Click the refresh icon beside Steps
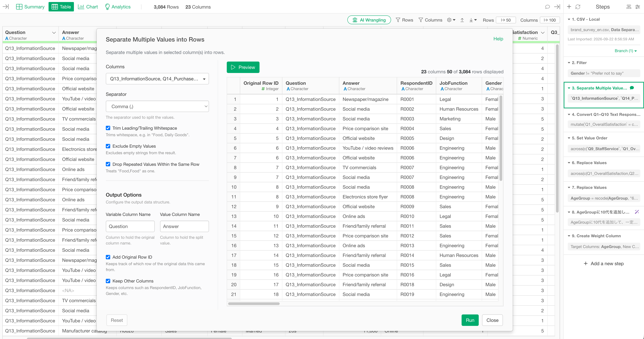 (578, 7)
